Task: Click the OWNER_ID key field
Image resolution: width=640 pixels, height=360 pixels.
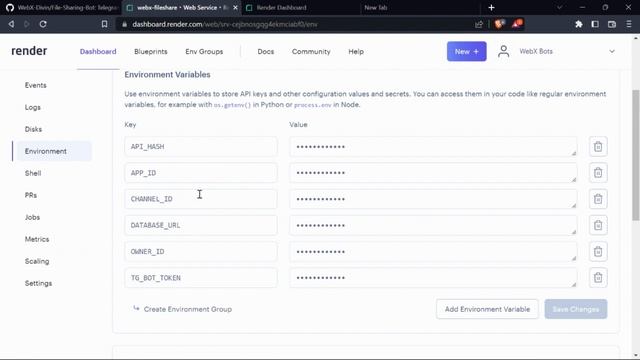Action: click(x=201, y=251)
